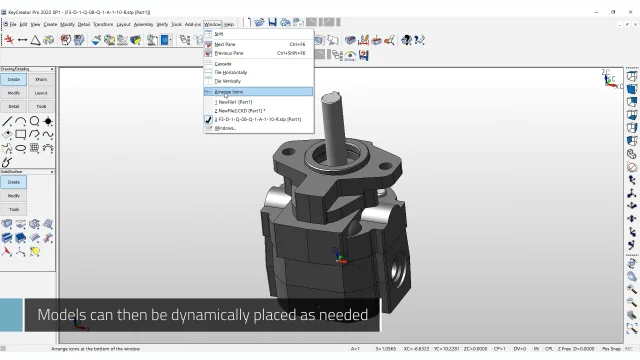Screen dimensions: 640x360
Task: Click Create button in Drawing/Detailing panel
Action: (13, 80)
